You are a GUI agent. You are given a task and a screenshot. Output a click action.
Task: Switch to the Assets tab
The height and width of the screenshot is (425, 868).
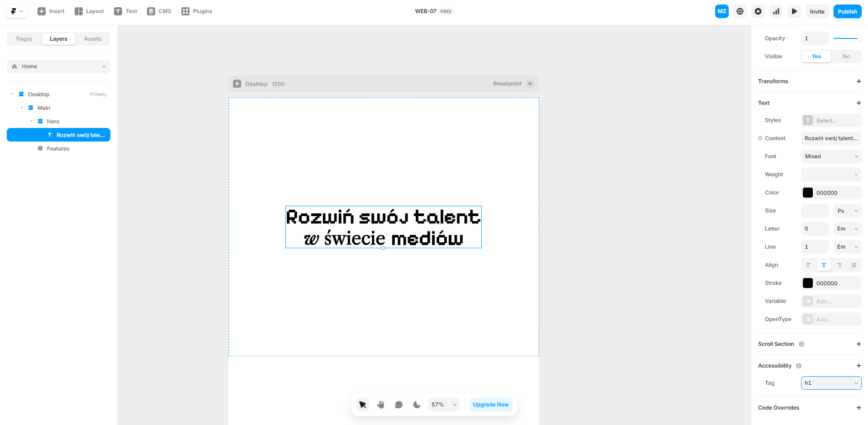93,39
